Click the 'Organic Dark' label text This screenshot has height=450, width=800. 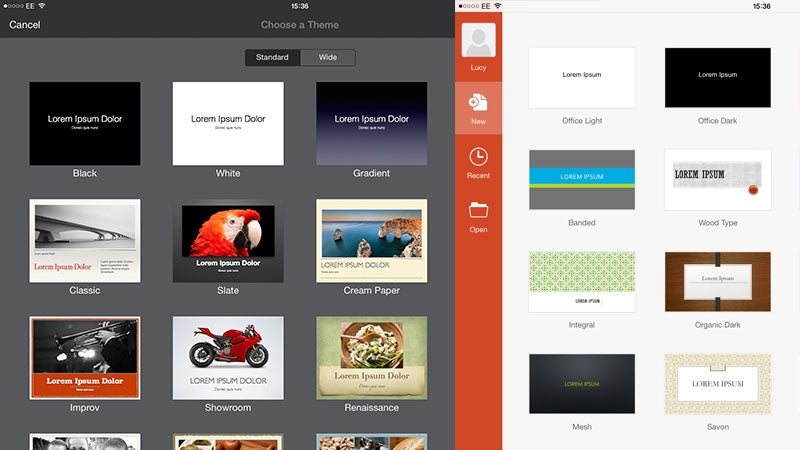[718, 325]
